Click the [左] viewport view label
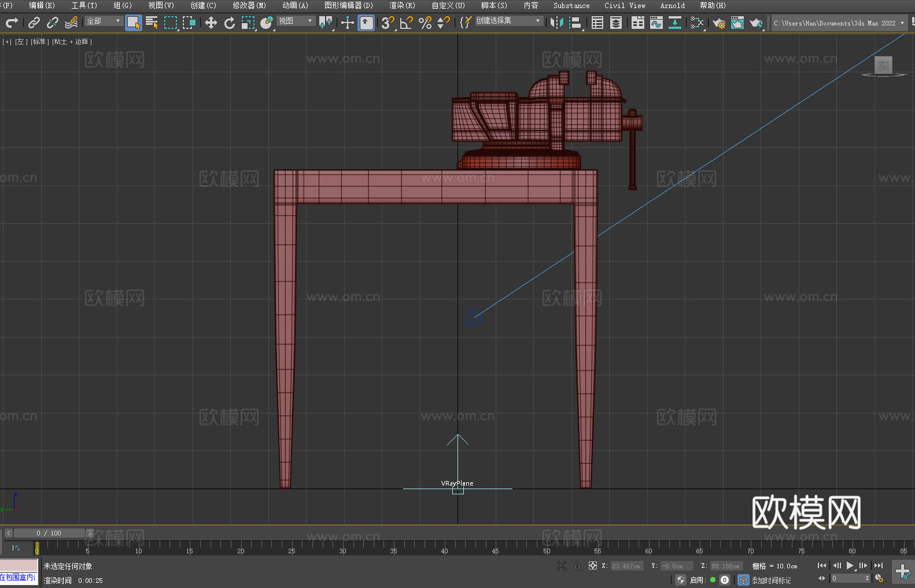 [x=21, y=42]
